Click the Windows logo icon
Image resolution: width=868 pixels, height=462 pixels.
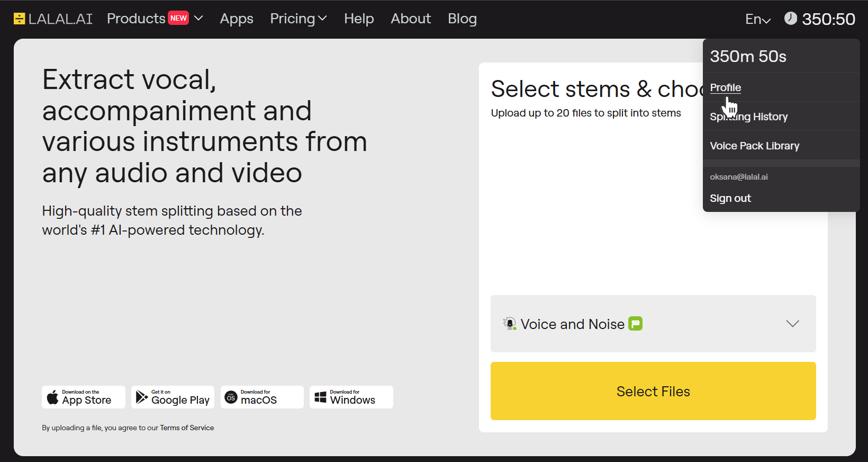tap(320, 397)
